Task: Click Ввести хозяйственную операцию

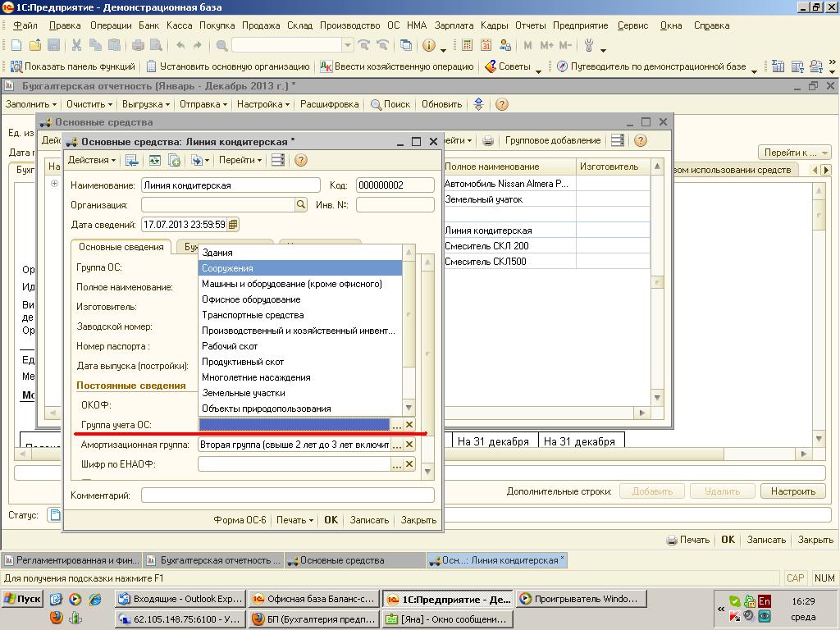Action: pos(397,66)
